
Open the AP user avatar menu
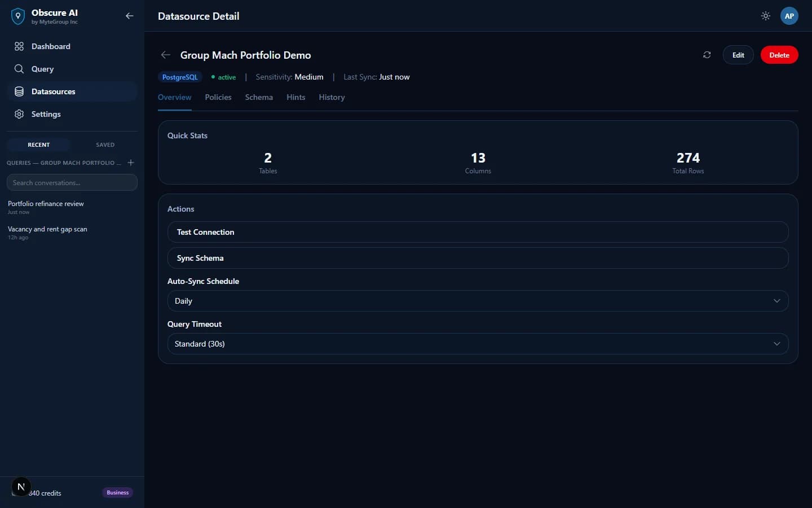(x=789, y=16)
